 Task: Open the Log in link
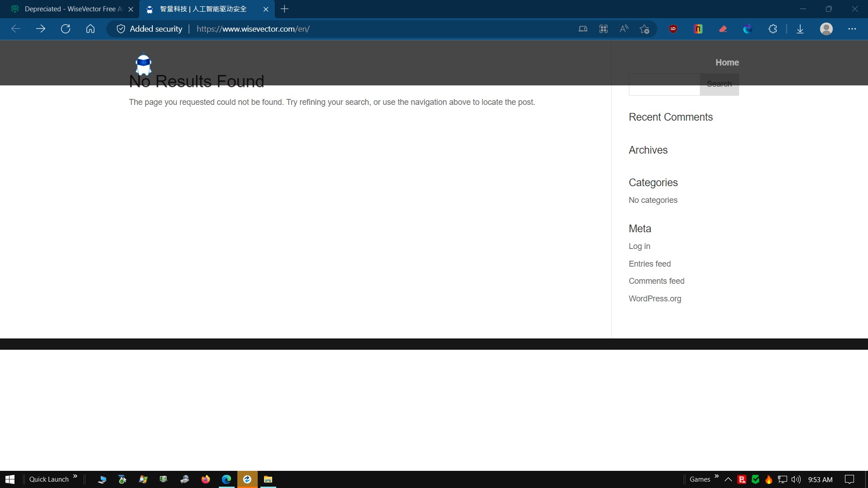point(639,246)
